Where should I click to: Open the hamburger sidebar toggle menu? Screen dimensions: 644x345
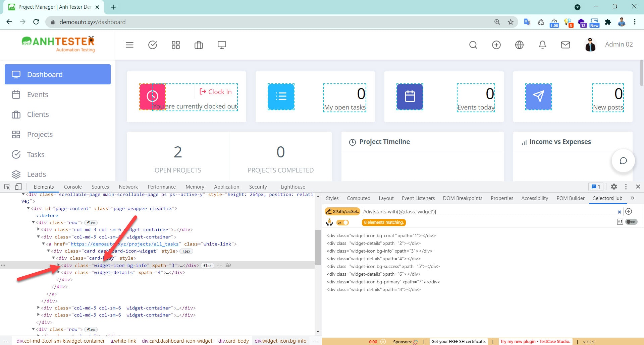pyautogui.click(x=129, y=45)
